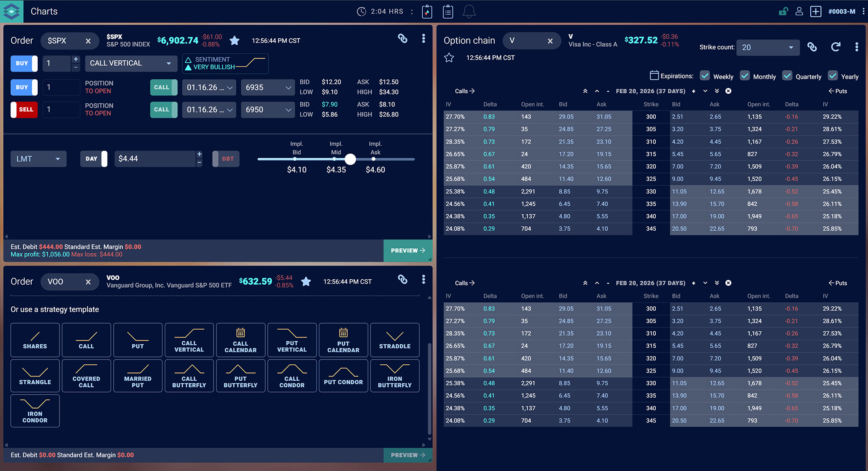Screen dimensions: 868x471
Task: Refresh the Visa option chain
Action: [x=835, y=47]
